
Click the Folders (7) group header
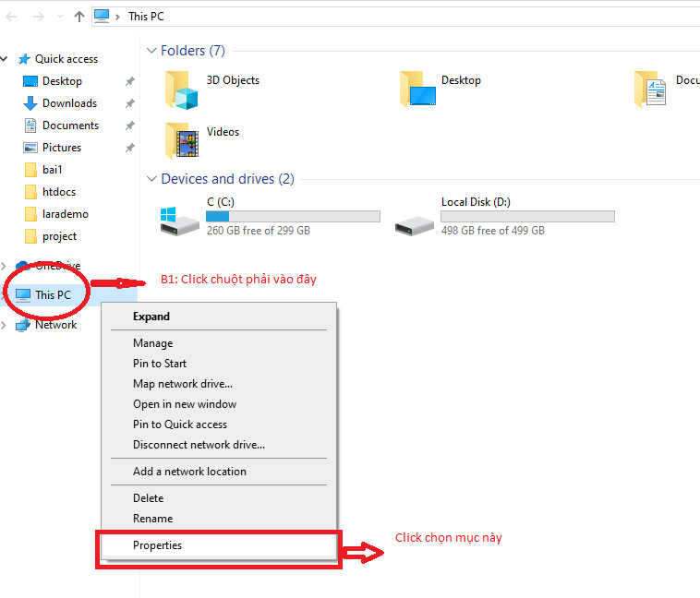point(193,51)
